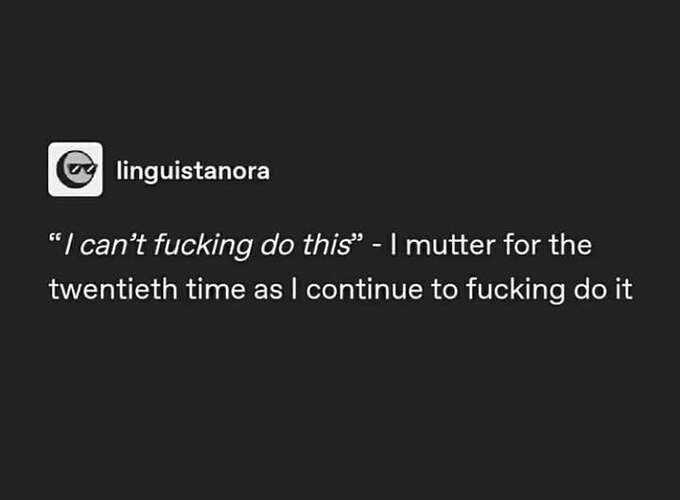
Task: Open the linguistanora avatar image
Action: pos(75,170)
